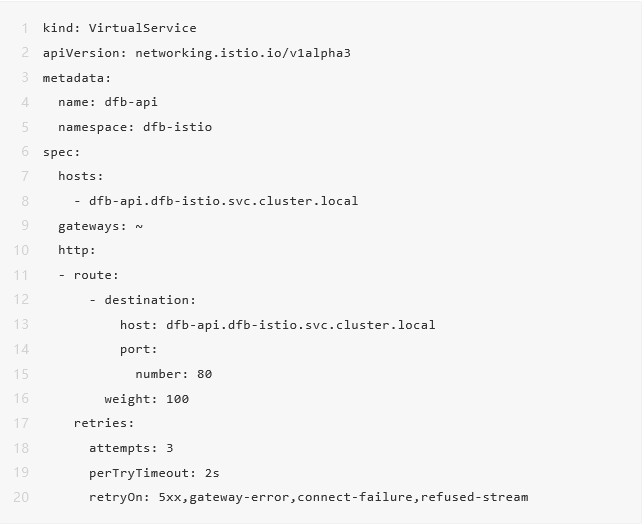Click the hosts list entry dfb-api.dfb-istio.svc.cluster.local
This screenshot has width=644, height=527.
(223, 201)
